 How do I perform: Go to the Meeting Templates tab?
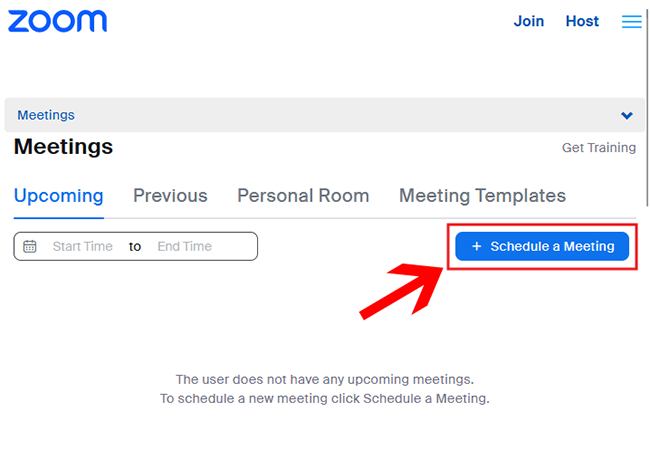pyautogui.click(x=482, y=196)
